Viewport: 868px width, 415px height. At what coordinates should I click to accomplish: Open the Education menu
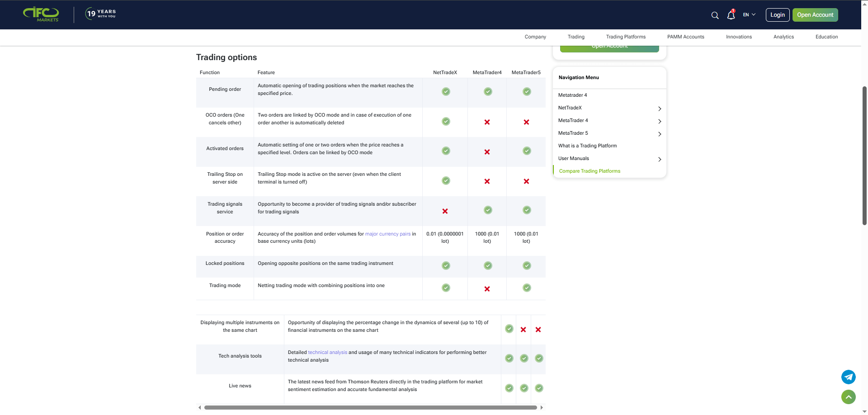[826, 37]
